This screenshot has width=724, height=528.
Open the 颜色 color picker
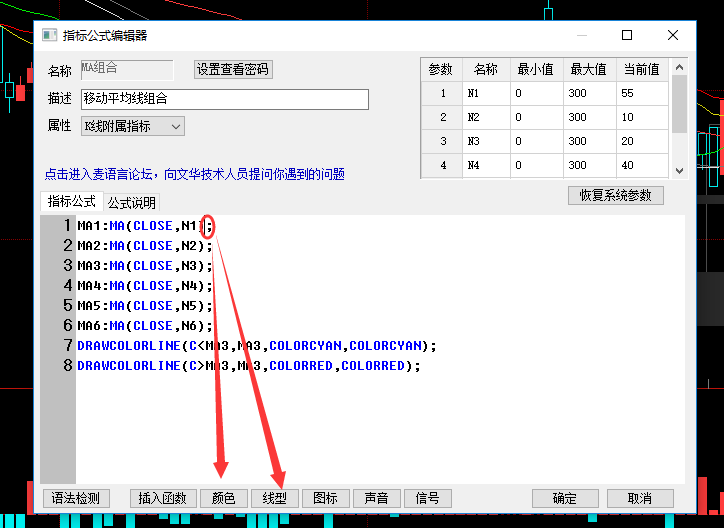[x=224, y=498]
